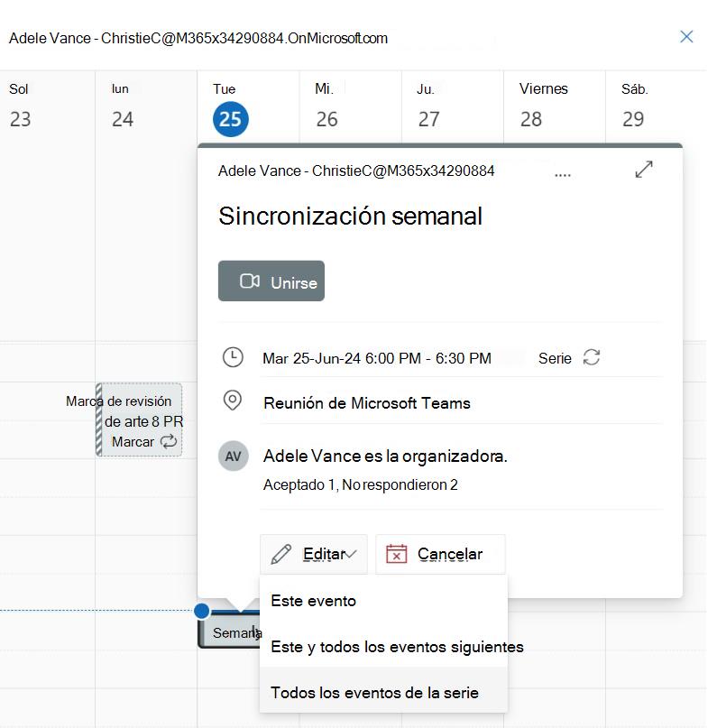Screen dimensions: 717x728
Task: Click the Adele Vance panel title at top
Action: (198, 38)
